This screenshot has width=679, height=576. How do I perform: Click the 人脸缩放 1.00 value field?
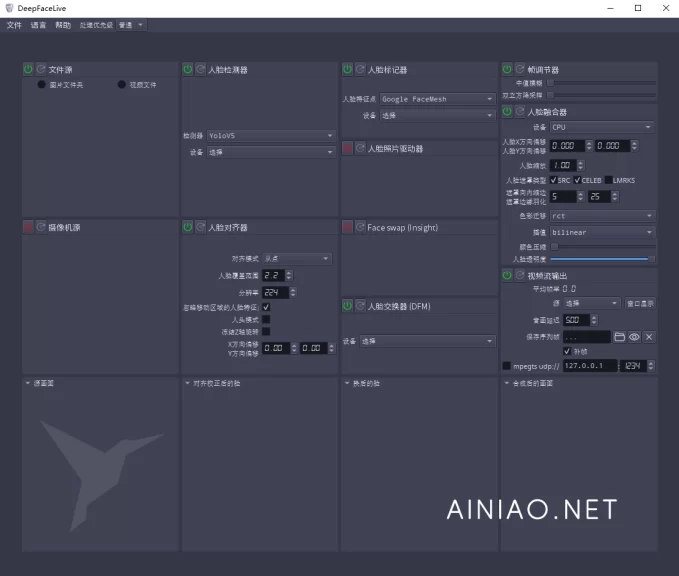click(563, 165)
